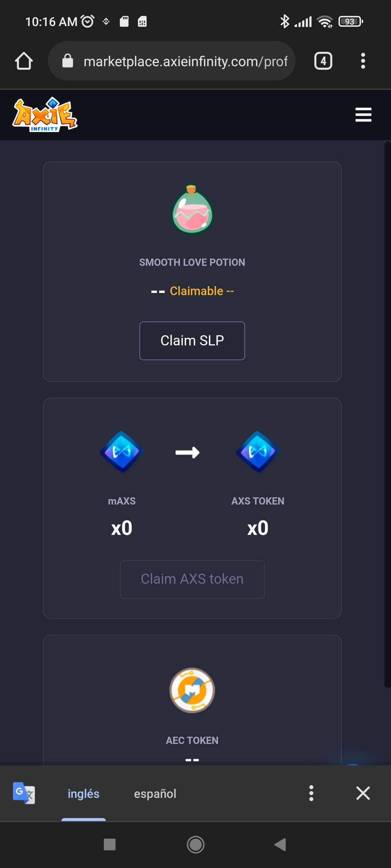The height and width of the screenshot is (868, 391).
Task: Tap the Android back navigation triangle
Action: point(281,844)
